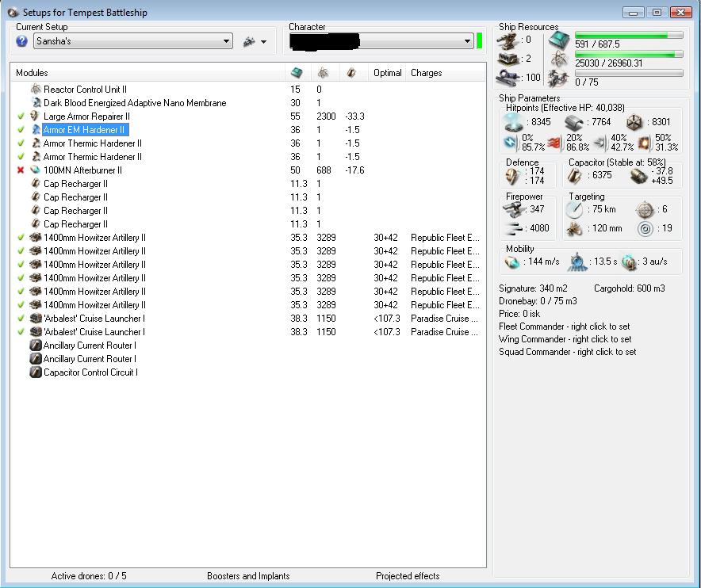Screen dimensions: 701x588
Task: Toggle the first 'Arbalest' Cruise Launcher I checkmark
Action: tap(21, 319)
